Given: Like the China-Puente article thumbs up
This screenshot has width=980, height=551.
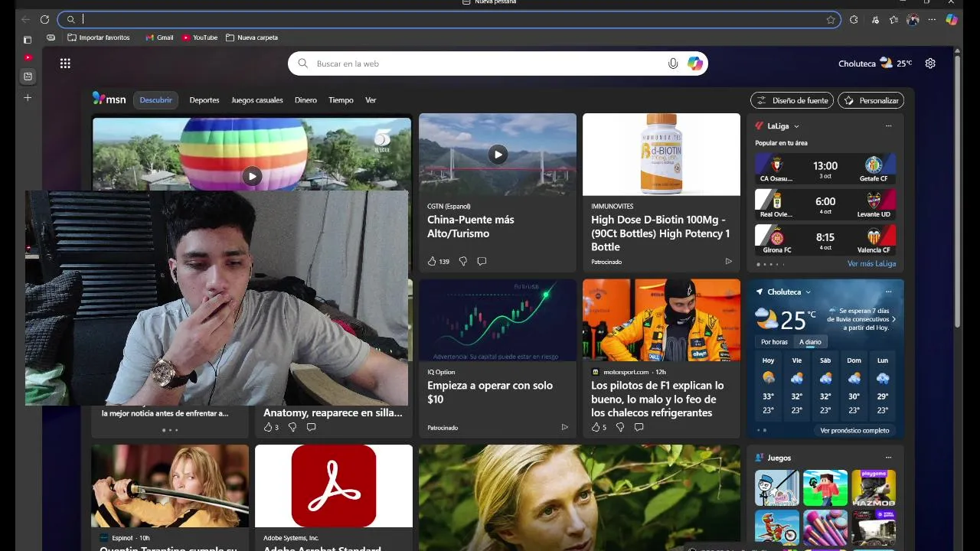Looking at the screenshot, I should 432,262.
